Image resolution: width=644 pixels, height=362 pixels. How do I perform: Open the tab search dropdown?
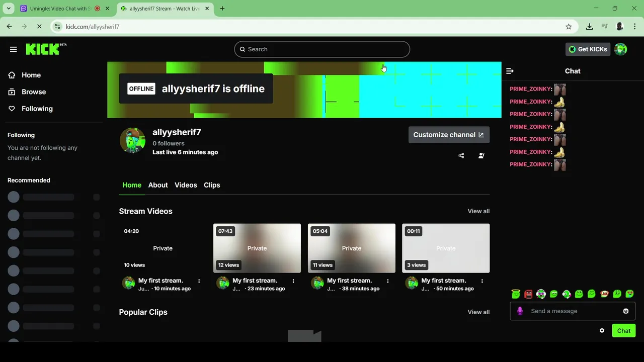coord(9,9)
